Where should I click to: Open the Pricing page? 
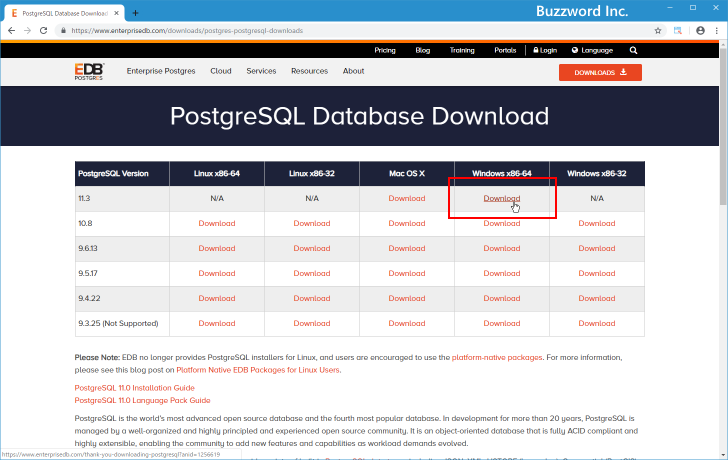coord(385,50)
